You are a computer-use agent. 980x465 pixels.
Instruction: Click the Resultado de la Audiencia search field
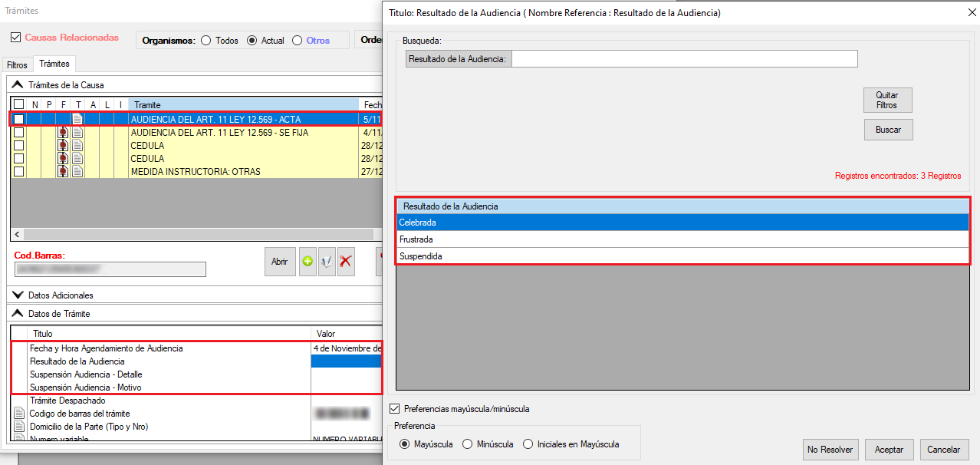683,59
